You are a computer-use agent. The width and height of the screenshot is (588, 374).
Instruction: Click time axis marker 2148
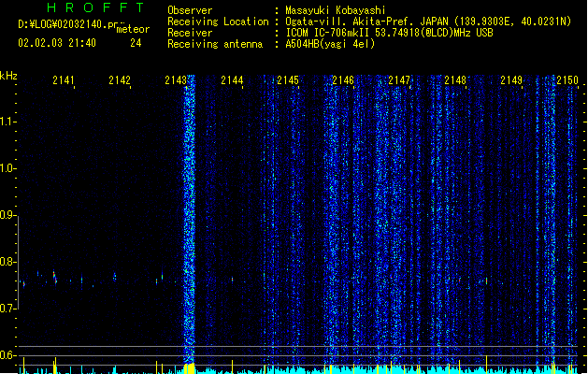pyautogui.click(x=455, y=80)
